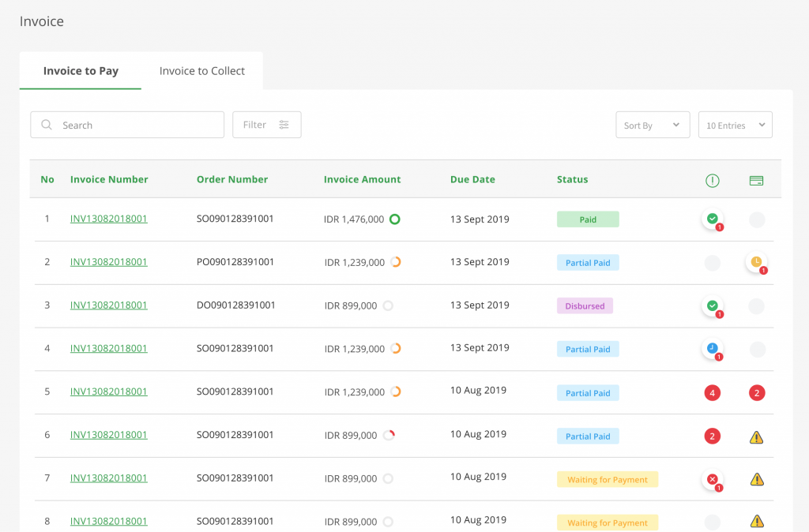The image size is (809, 532).
Task: Click the Order Number column header
Action: (x=232, y=179)
